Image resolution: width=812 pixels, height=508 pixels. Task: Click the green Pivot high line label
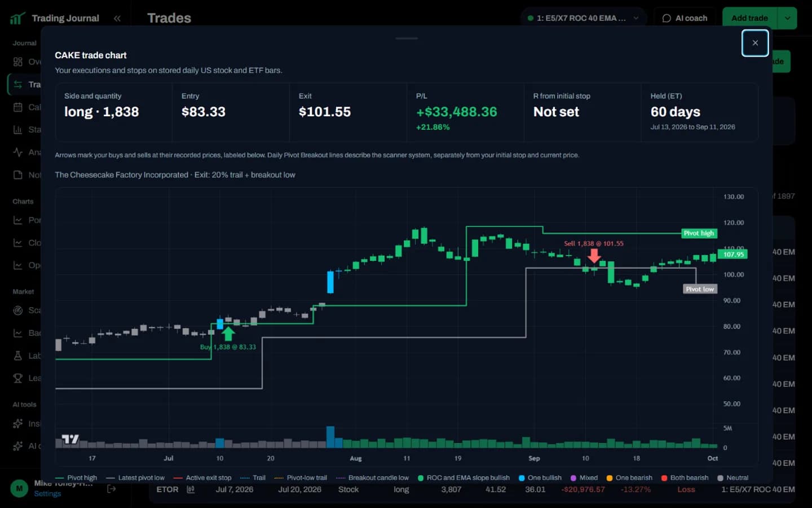coord(699,233)
